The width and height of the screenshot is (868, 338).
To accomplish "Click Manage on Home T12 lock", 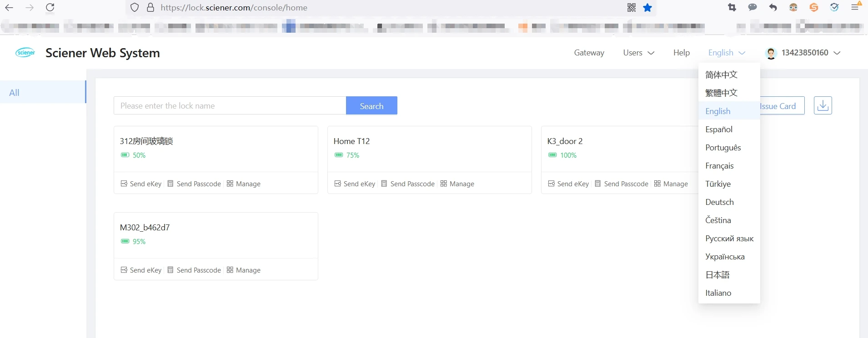I will pos(457,184).
